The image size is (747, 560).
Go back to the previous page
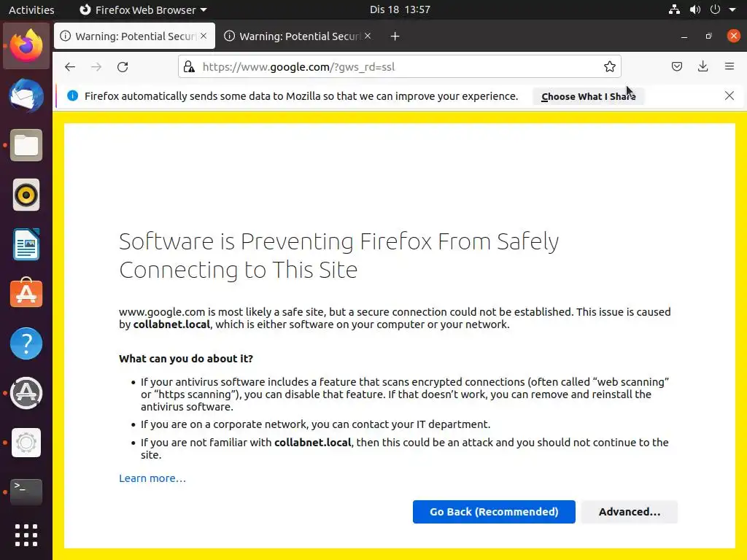[70, 67]
